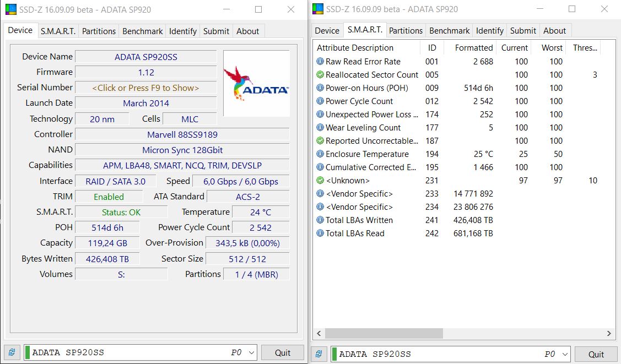
Task: Click the refresh icon in the right window
Action: click(x=319, y=354)
